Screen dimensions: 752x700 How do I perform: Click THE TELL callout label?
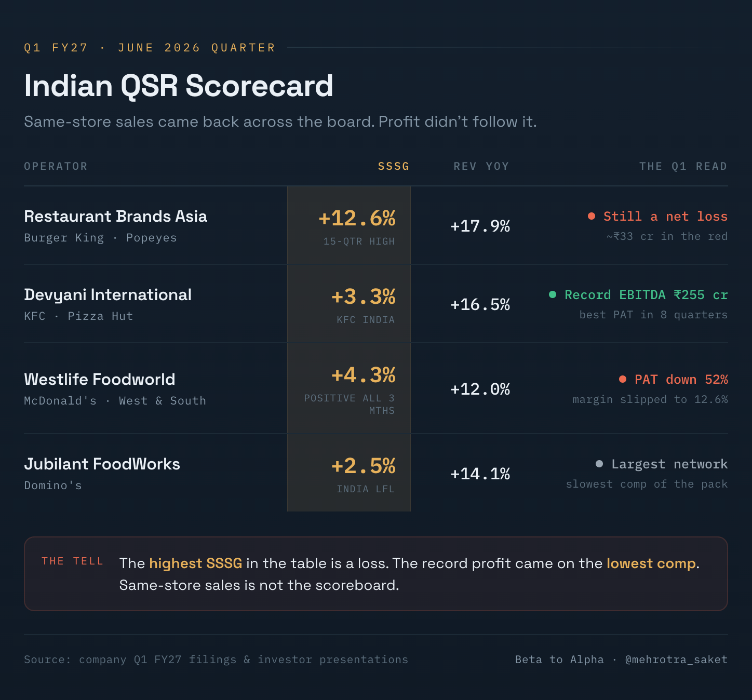pos(73,561)
